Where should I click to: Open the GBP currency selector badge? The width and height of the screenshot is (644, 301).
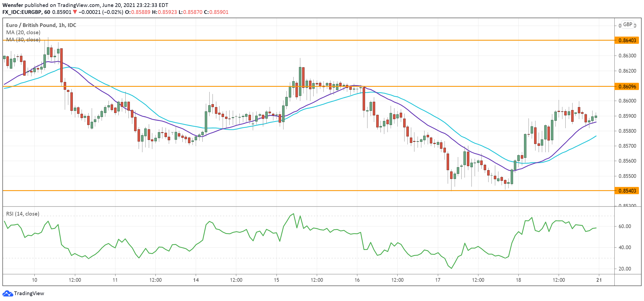tap(627, 25)
